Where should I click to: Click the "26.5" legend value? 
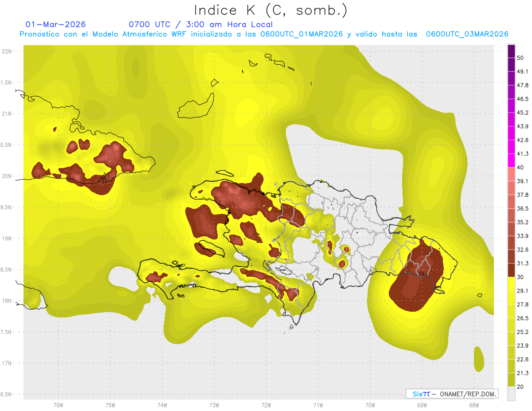click(x=523, y=318)
